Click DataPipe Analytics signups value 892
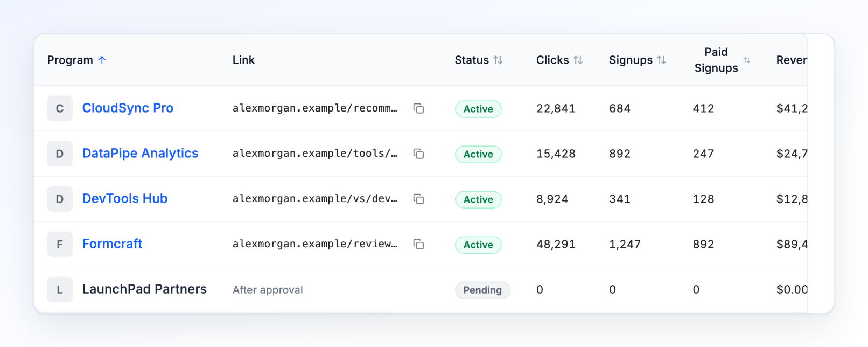 619,154
